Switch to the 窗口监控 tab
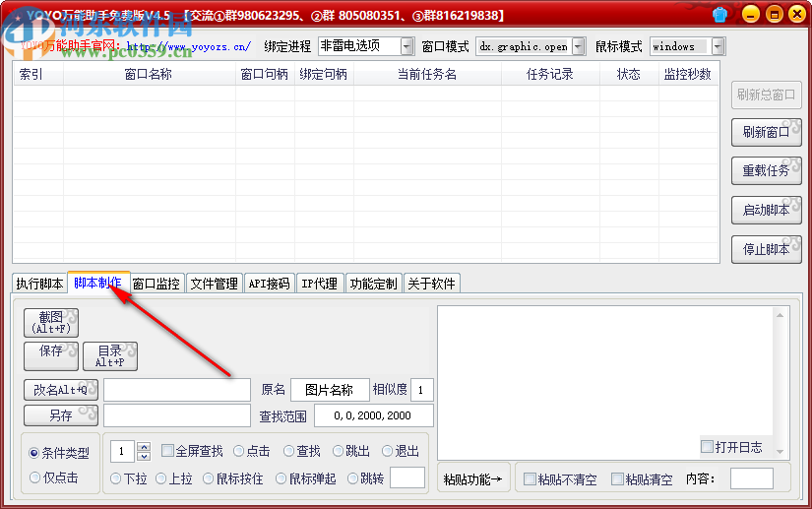This screenshot has height=509, width=812. [156, 284]
